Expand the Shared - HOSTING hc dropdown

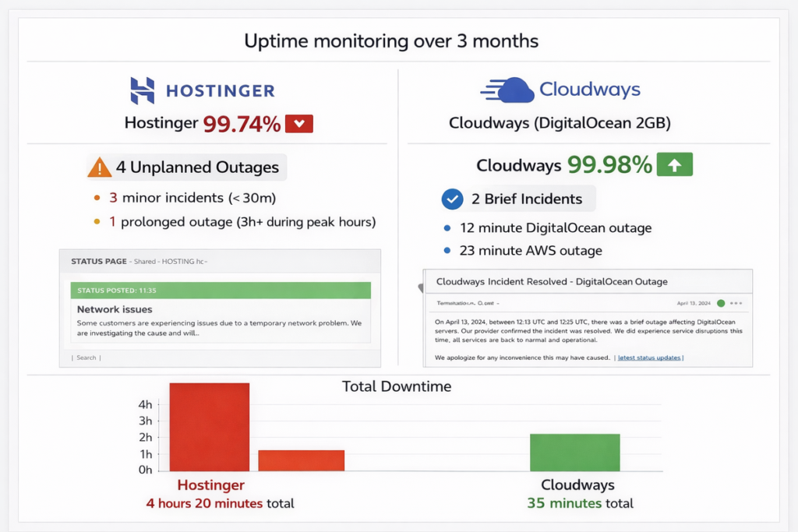pos(168,262)
